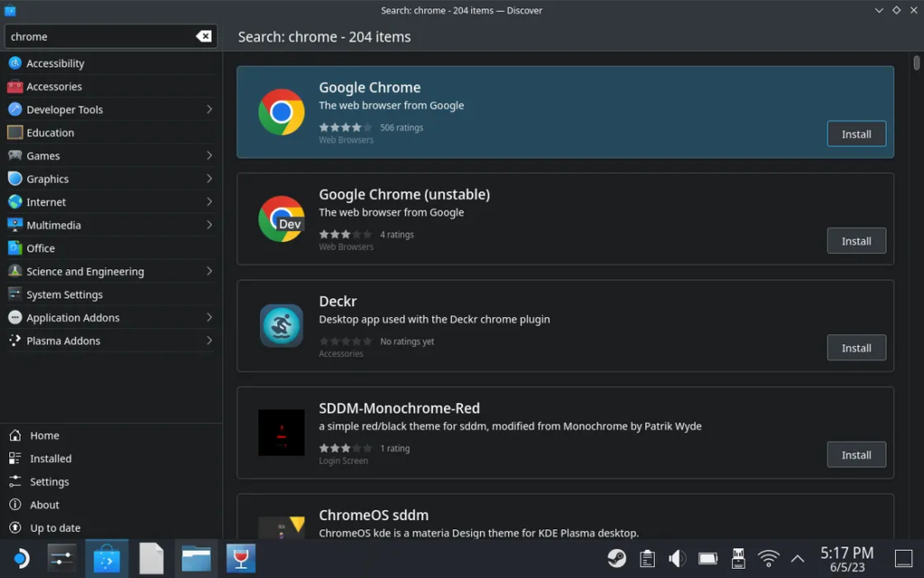Viewport: 924px width, 578px height.
Task: Click the SDDM-Monochrome-Red star rating
Action: coord(346,448)
